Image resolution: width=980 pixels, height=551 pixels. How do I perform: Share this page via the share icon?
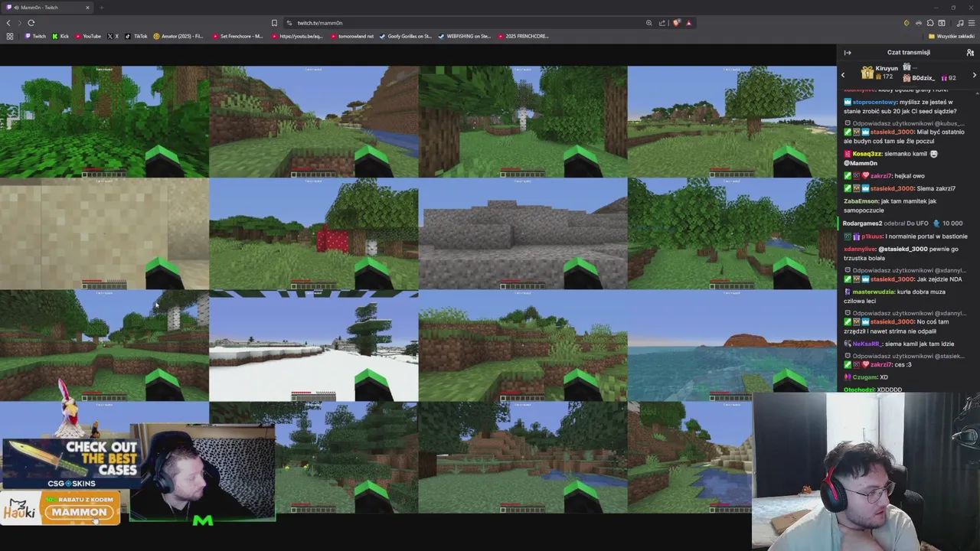click(662, 23)
